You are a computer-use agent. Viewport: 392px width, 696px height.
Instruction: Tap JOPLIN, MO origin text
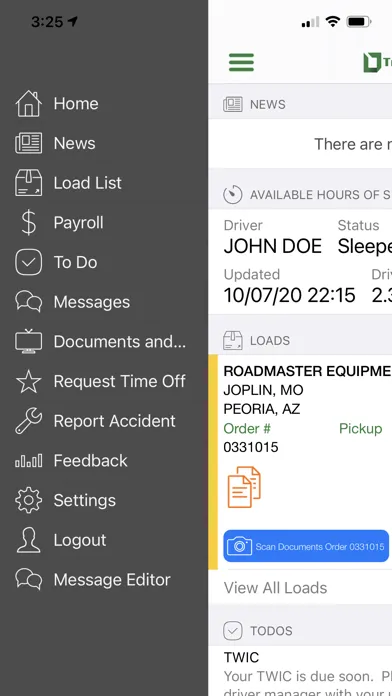tap(264, 390)
